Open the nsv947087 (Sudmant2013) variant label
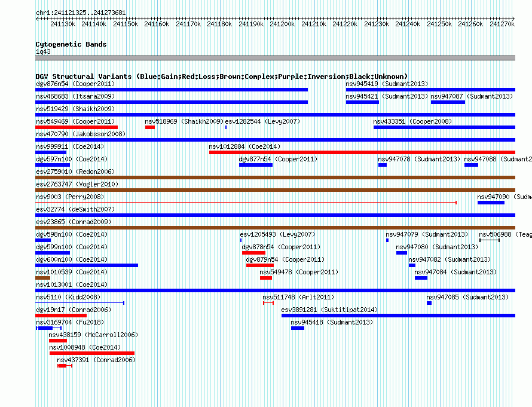This screenshot has width=532, height=407. [x=472, y=96]
